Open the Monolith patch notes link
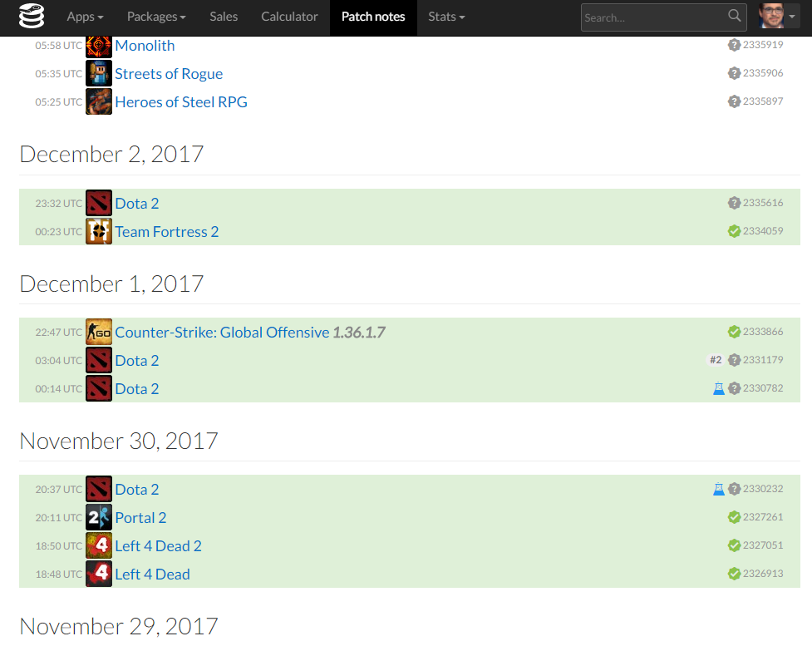Image resolution: width=812 pixels, height=646 pixels. (x=145, y=46)
